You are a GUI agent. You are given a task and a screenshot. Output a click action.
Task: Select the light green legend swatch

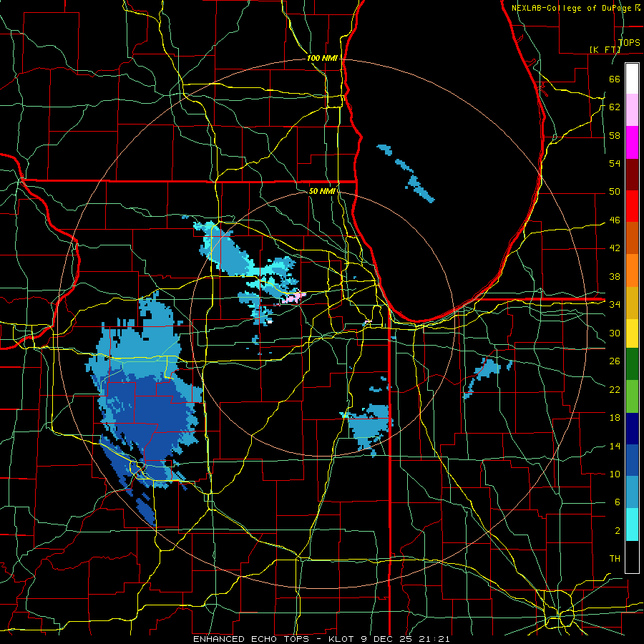pos(632,396)
